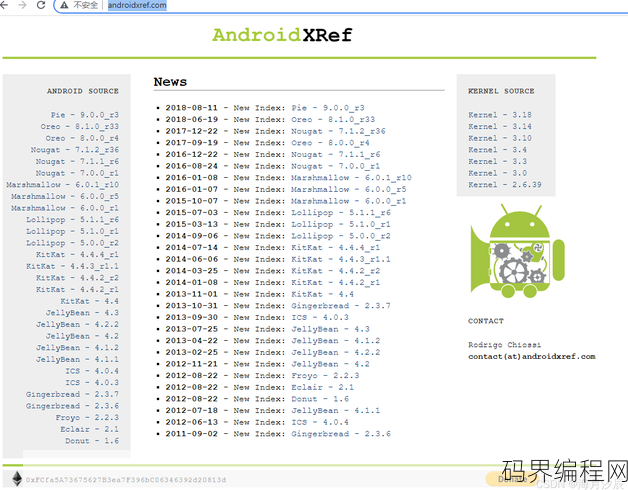This screenshot has height=490, width=628.
Task: Click the Ethereum wallet address in footer
Action: pyautogui.click(x=126, y=480)
